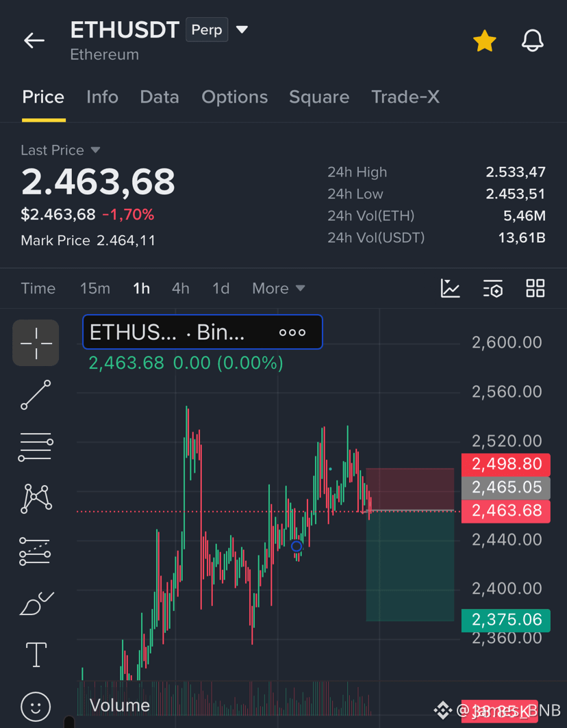Click the Ethereum subtitle under ETHUSDT
The image size is (567, 728).
pos(105,55)
